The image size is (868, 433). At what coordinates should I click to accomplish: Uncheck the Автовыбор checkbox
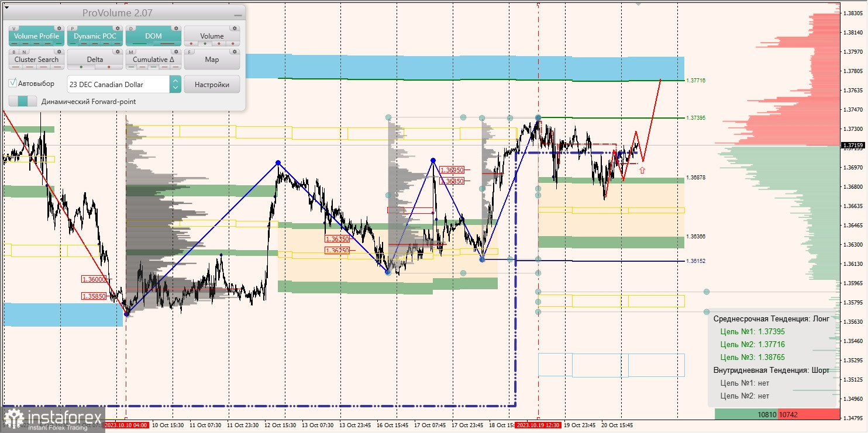point(13,84)
